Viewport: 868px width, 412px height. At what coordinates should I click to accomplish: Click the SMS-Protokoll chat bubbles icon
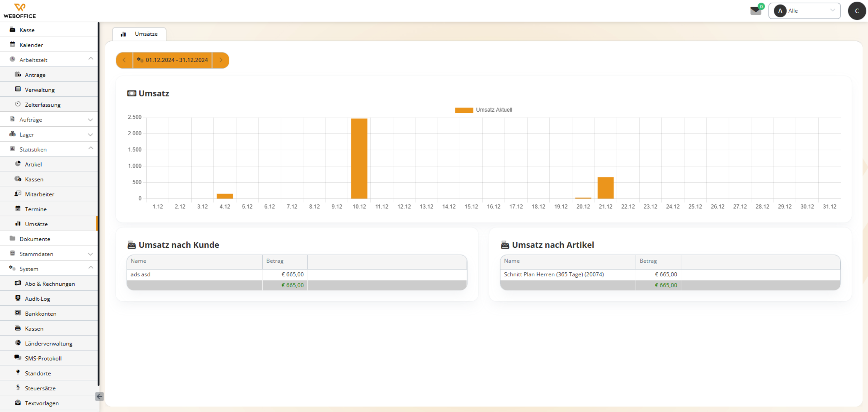18,357
